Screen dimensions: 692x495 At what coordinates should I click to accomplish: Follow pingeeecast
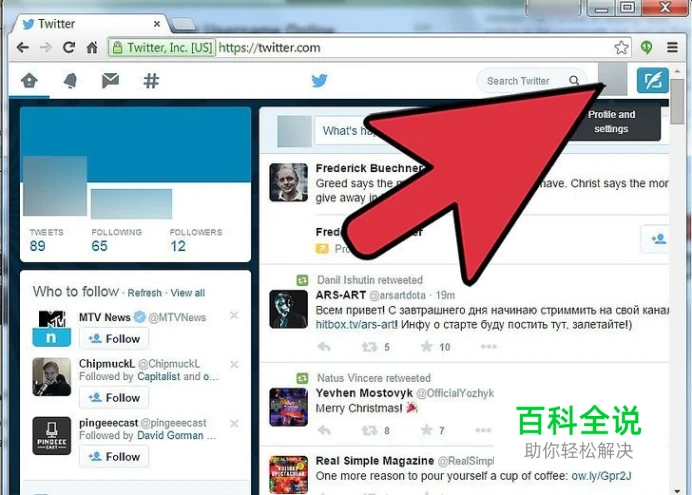point(114,457)
